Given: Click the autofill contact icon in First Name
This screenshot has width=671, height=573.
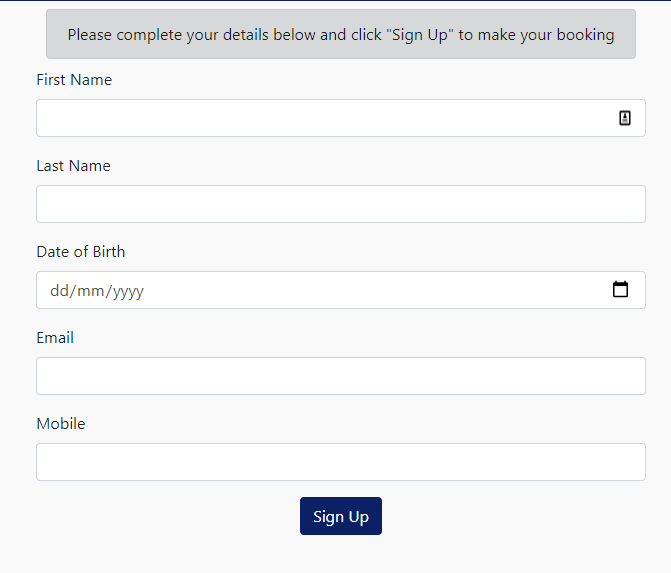Looking at the screenshot, I should (625, 118).
